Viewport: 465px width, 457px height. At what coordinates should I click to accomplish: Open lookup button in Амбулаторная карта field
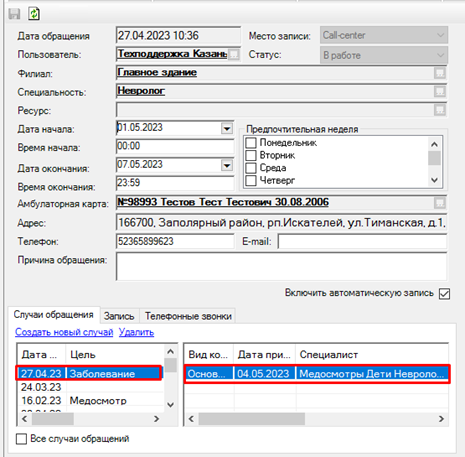(x=440, y=202)
